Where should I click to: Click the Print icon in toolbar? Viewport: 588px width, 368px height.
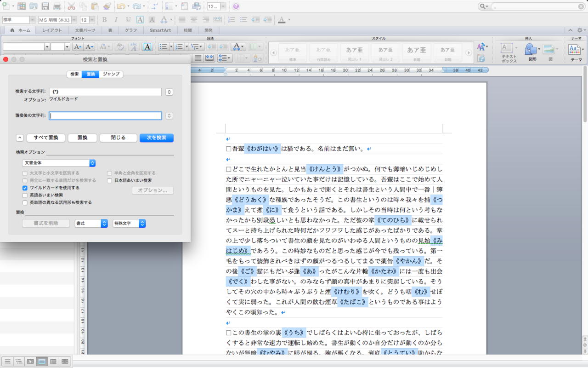pyautogui.click(x=57, y=6)
